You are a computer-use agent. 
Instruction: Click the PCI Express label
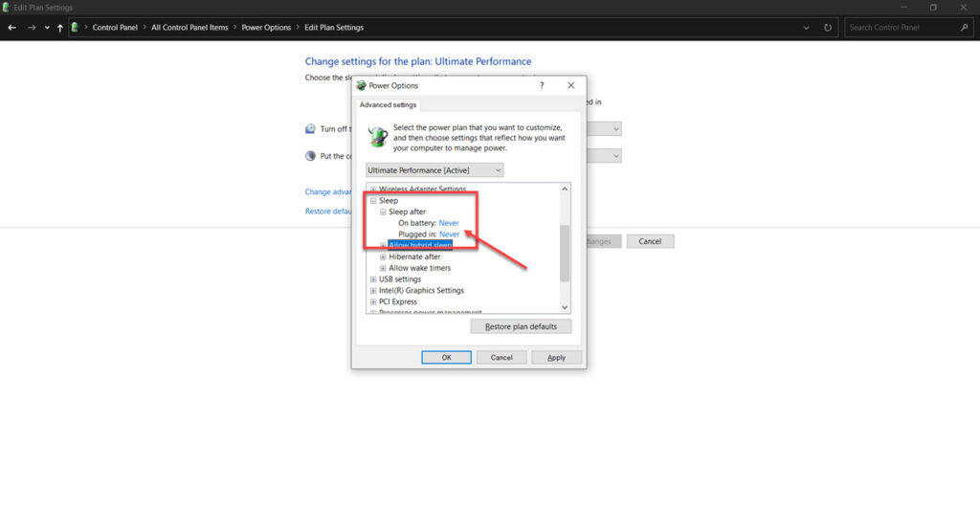coord(397,302)
